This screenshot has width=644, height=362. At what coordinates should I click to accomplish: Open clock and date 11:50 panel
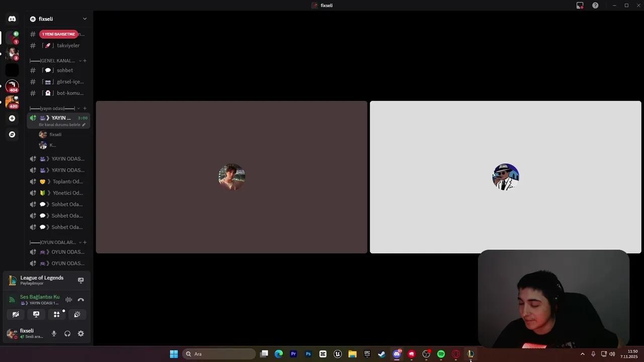click(629, 354)
